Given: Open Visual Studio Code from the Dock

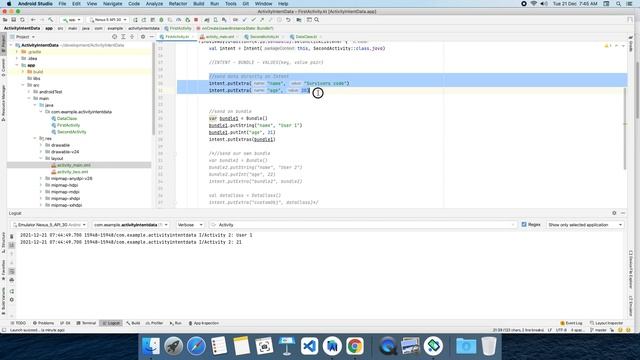Looking at the screenshot, I should pyautogui.click(x=309, y=346).
